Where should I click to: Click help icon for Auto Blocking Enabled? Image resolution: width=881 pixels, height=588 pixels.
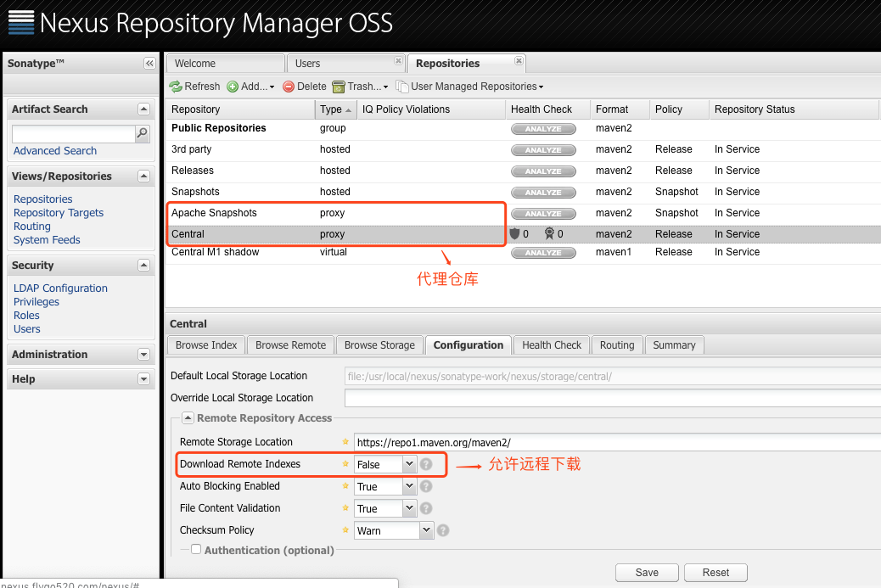[426, 486]
